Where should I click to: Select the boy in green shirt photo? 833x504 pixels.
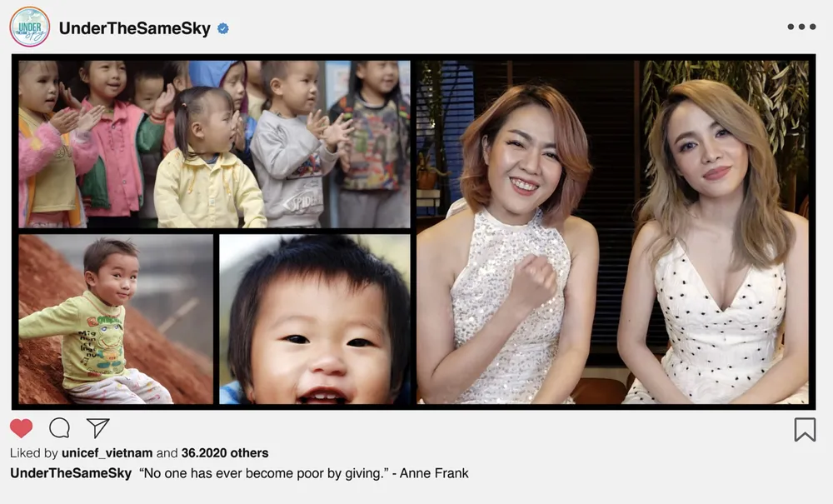116,319
